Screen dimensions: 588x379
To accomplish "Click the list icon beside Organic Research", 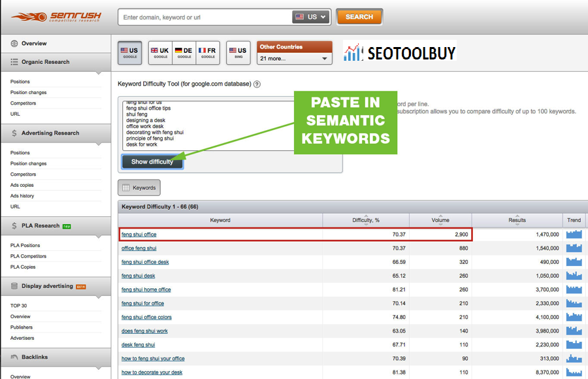I will coord(14,62).
